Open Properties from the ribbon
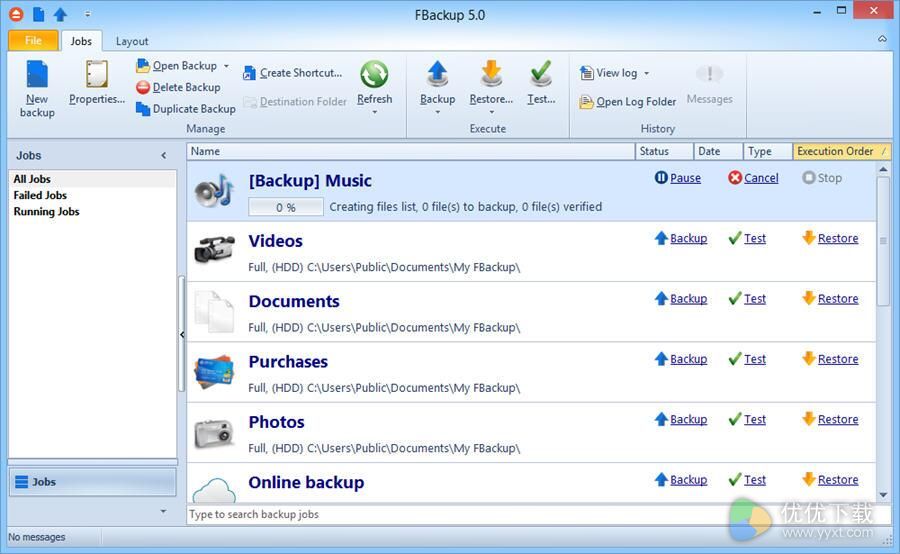This screenshot has height=554, width=900. pyautogui.click(x=96, y=83)
